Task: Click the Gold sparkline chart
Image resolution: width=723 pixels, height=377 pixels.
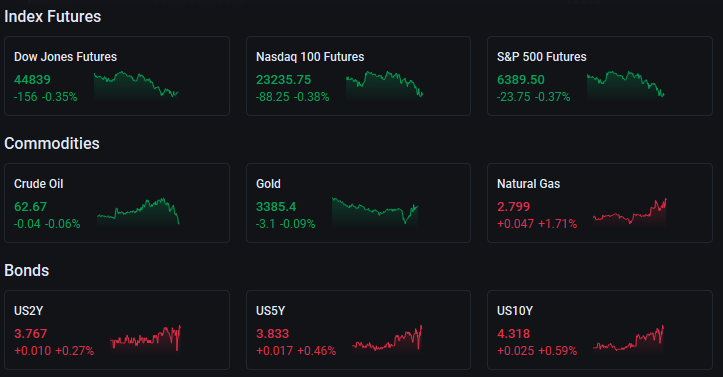Action: (375, 212)
